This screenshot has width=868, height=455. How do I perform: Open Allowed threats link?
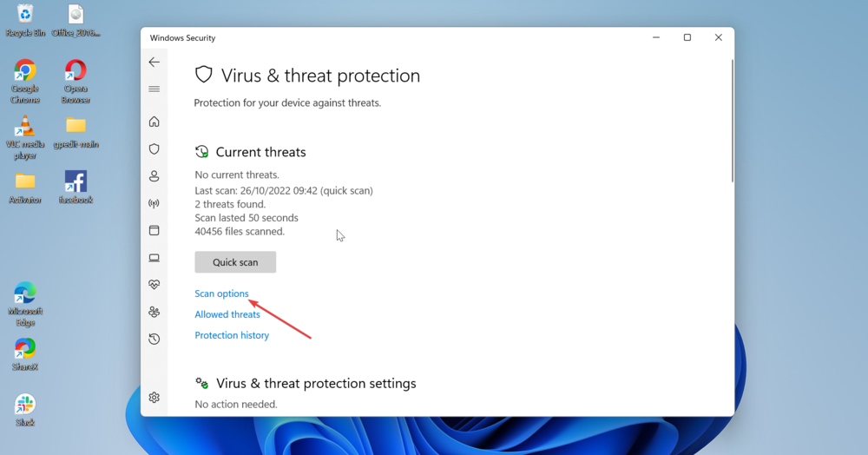click(x=227, y=314)
